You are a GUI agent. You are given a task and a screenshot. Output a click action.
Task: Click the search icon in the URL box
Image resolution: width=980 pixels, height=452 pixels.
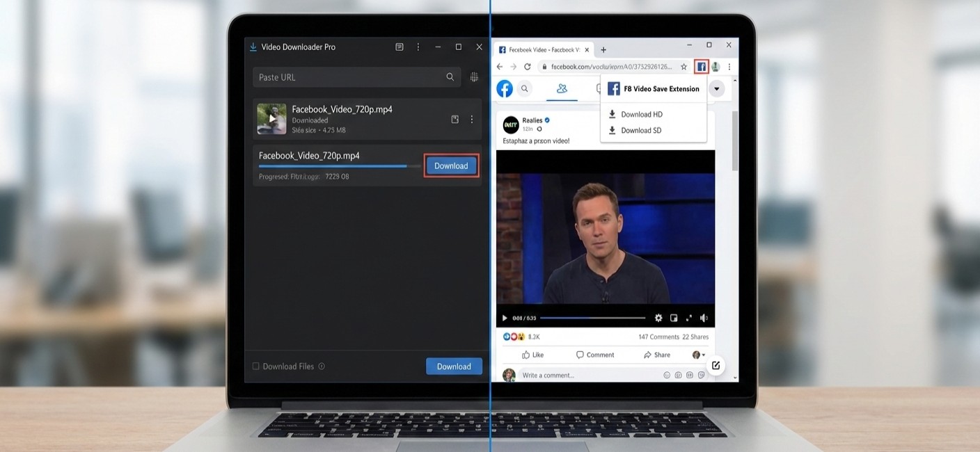[x=450, y=77]
